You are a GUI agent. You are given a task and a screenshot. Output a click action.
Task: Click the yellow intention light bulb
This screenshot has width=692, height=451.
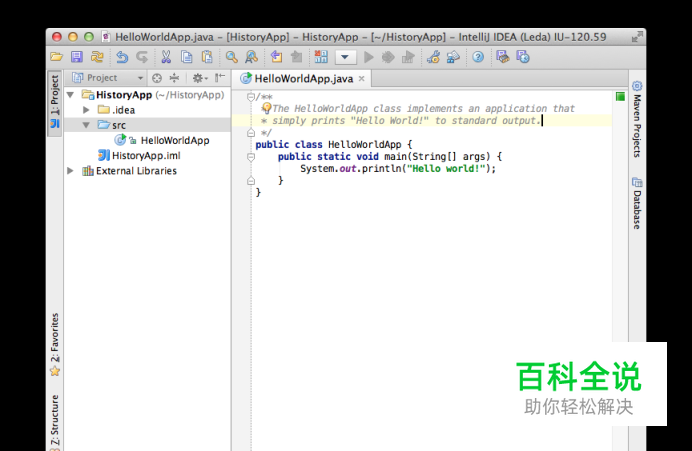coord(266,108)
